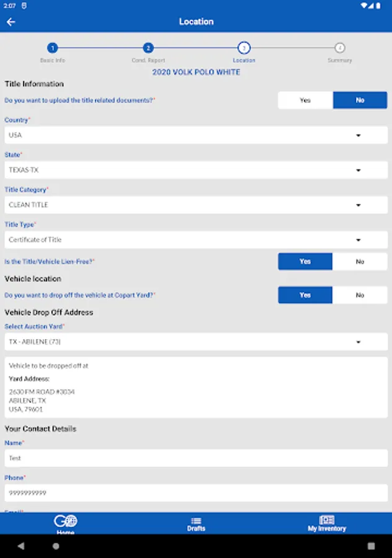The width and height of the screenshot is (392, 558).
Task: Select Yes for uploading title documents
Action: (x=305, y=100)
